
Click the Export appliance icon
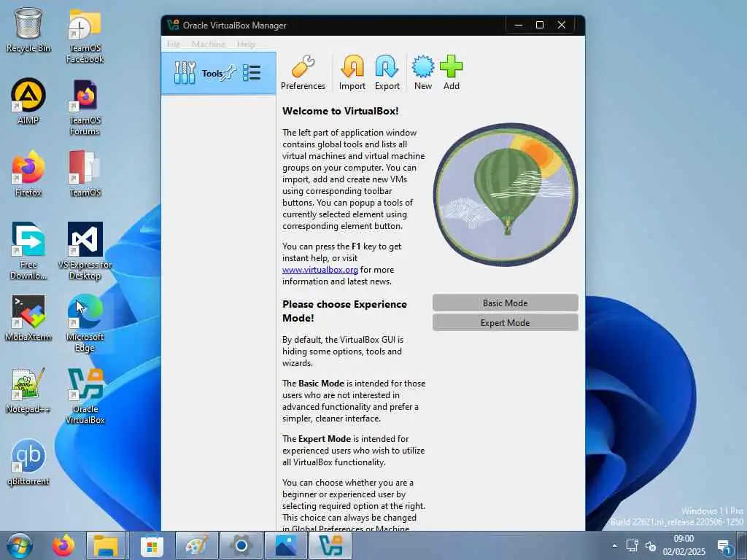[387, 72]
